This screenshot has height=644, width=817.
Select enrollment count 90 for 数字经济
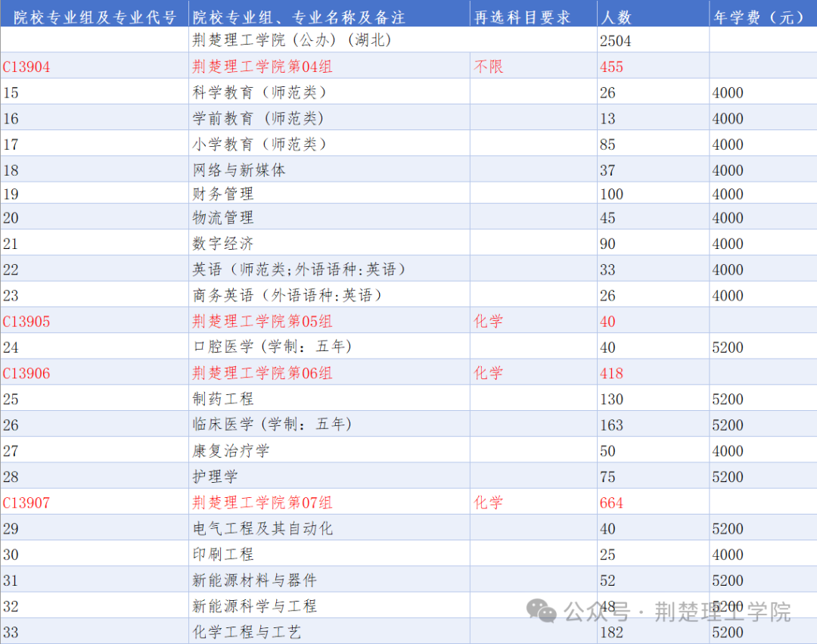(x=607, y=244)
